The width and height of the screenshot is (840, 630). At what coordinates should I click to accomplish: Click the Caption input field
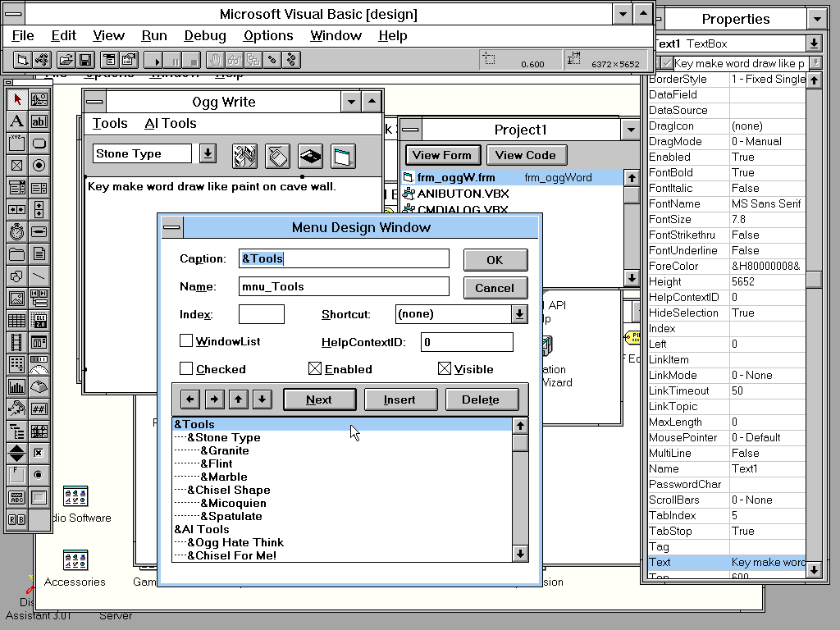tap(344, 258)
